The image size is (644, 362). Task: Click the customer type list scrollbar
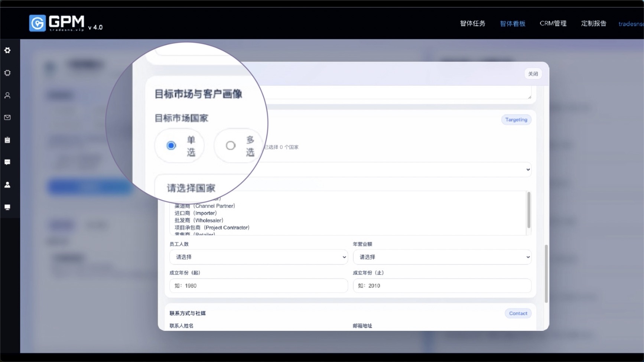tap(528, 211)
